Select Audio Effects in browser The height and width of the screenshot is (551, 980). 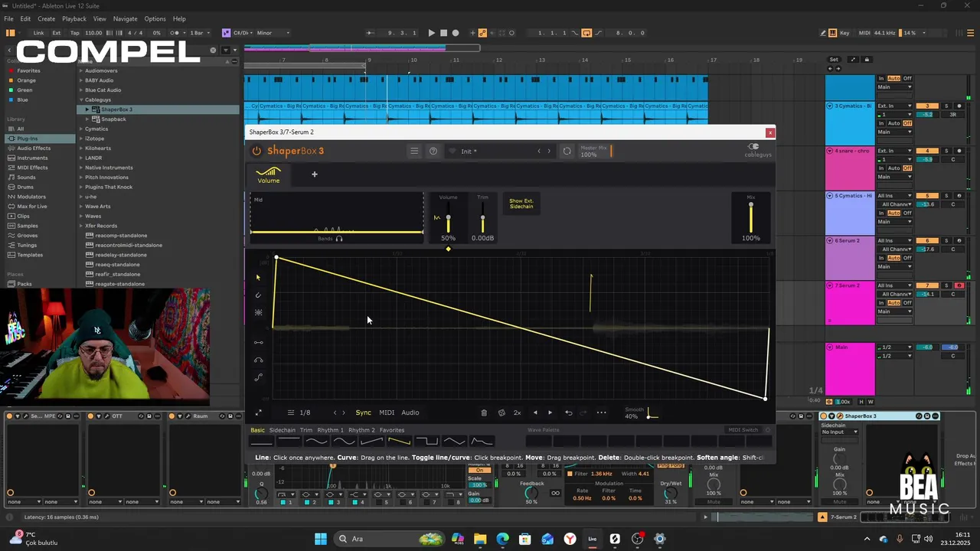[x=34, y=148]
